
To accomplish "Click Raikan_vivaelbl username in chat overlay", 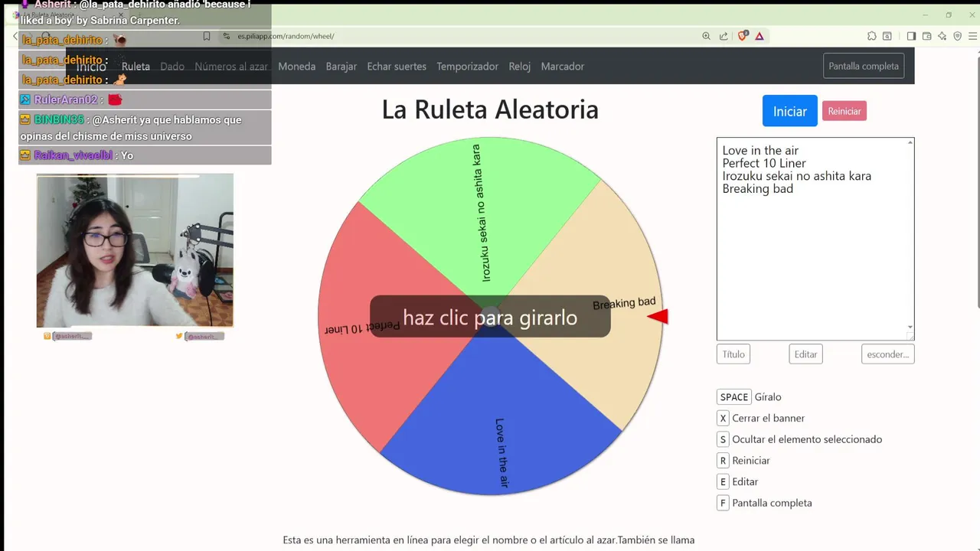I will point(73,155).
